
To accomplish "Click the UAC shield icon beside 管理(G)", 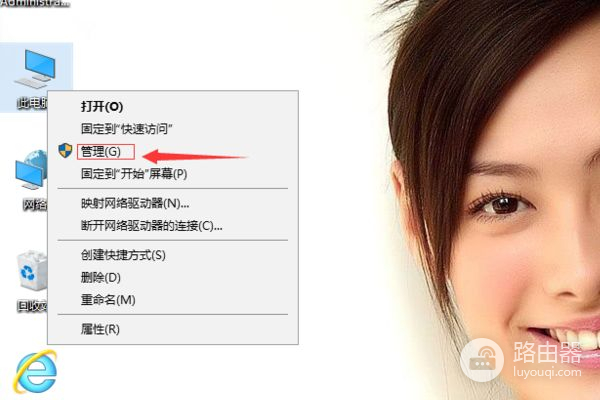I will [65, 150].
